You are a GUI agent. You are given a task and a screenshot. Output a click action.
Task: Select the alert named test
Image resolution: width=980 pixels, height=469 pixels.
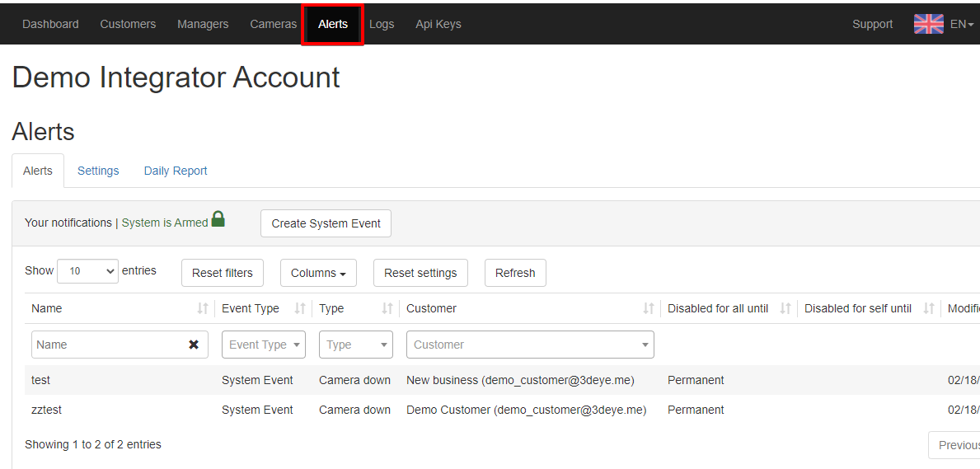pos(40,380)
